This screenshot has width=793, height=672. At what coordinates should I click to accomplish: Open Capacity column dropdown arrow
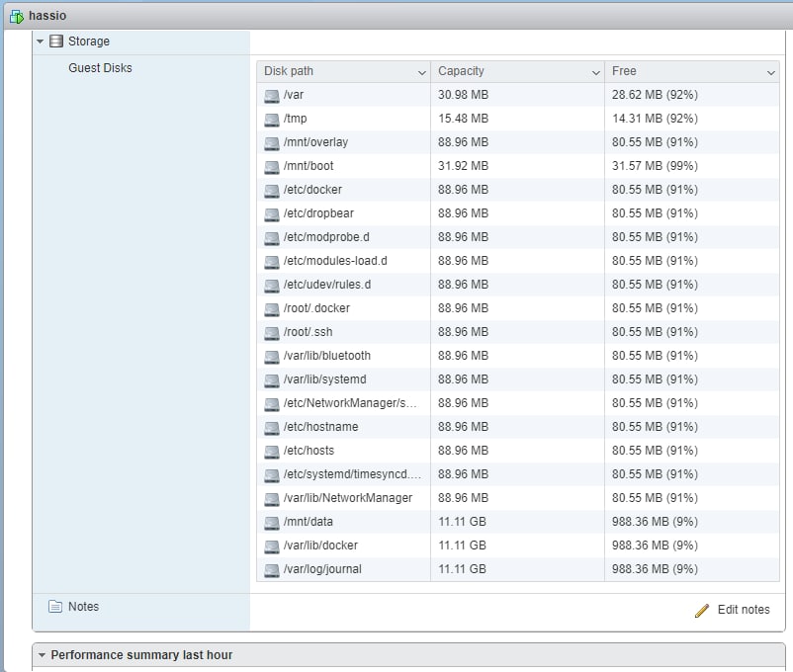pos(596,73)
